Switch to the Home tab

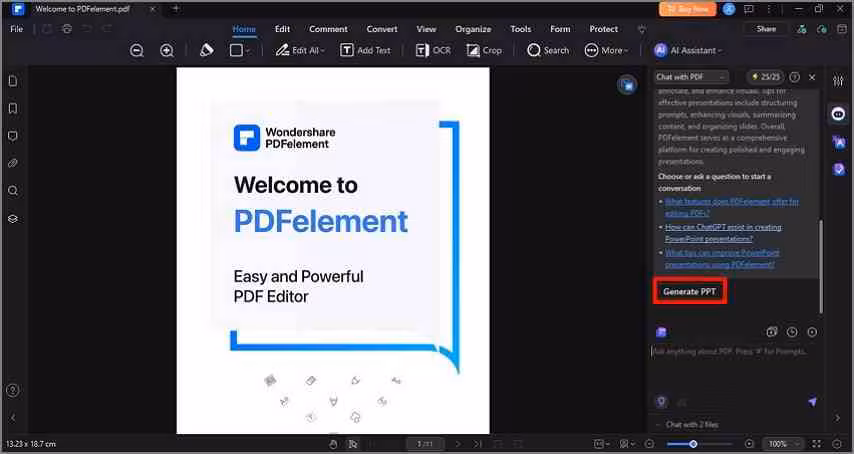(x=244, y=29)
